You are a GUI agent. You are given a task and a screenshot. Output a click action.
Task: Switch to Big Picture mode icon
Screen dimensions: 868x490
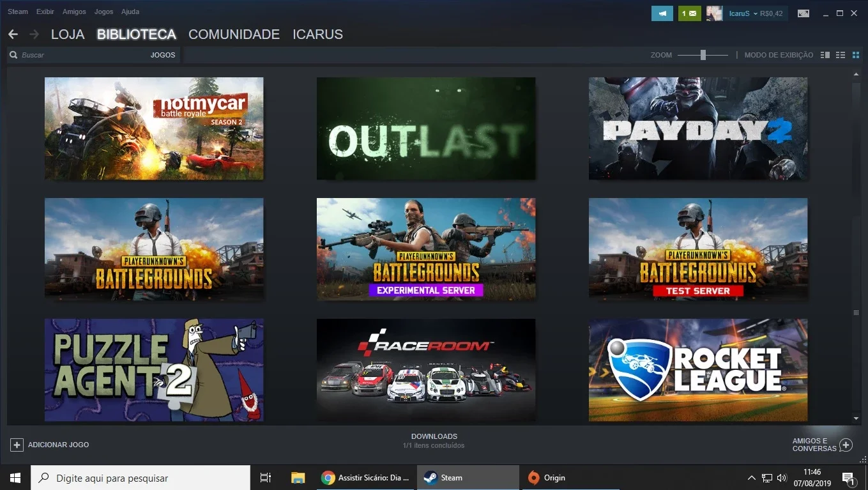(x=803, y=13)
